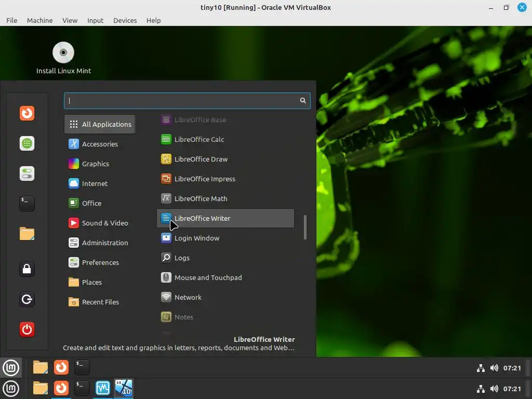Launch Terminal from the menu favorites sidebar

tap(27, 204)
